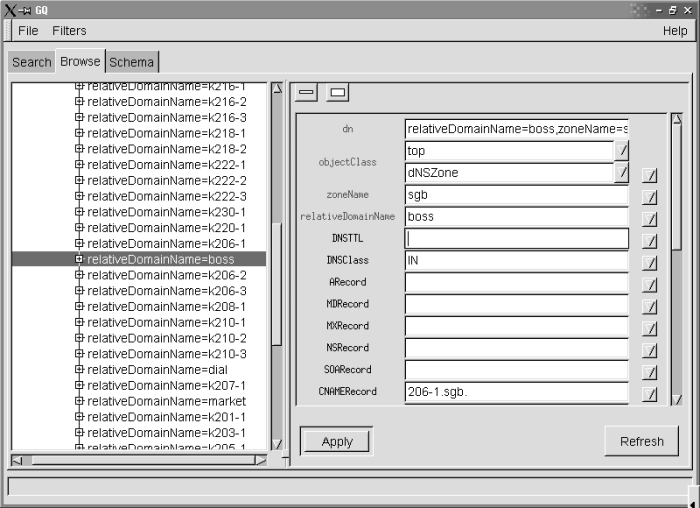Click the slash button beside the DNSTTL field
Image resolution: width=700 pixels, height=508 pixels.
[x=649, y=241]
